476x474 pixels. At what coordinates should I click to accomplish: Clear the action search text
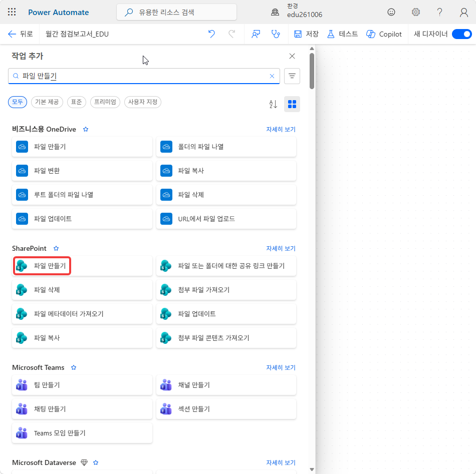(272, 76)
